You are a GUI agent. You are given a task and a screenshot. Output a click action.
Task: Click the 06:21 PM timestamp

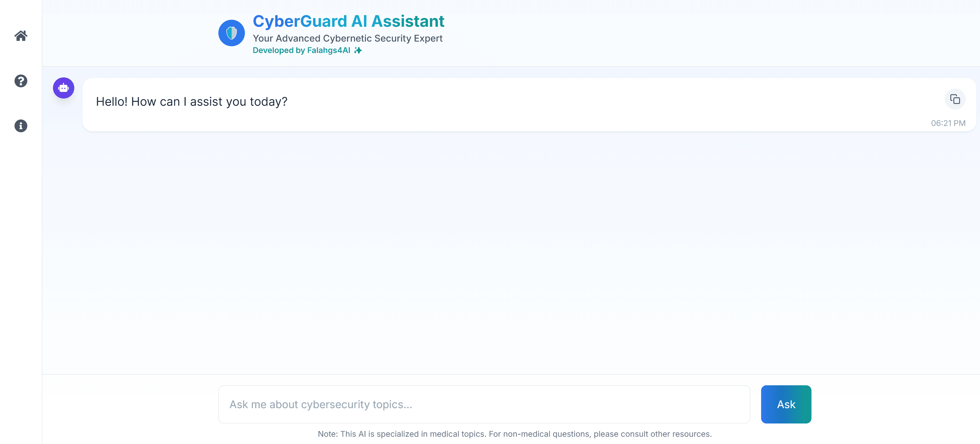pyautogui.click(x=948, y=123)
